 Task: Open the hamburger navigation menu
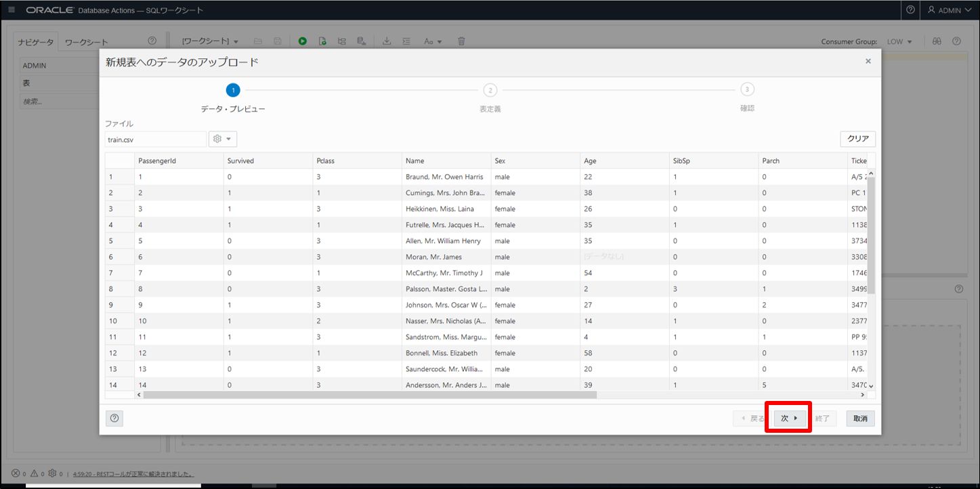coord(12,10)
